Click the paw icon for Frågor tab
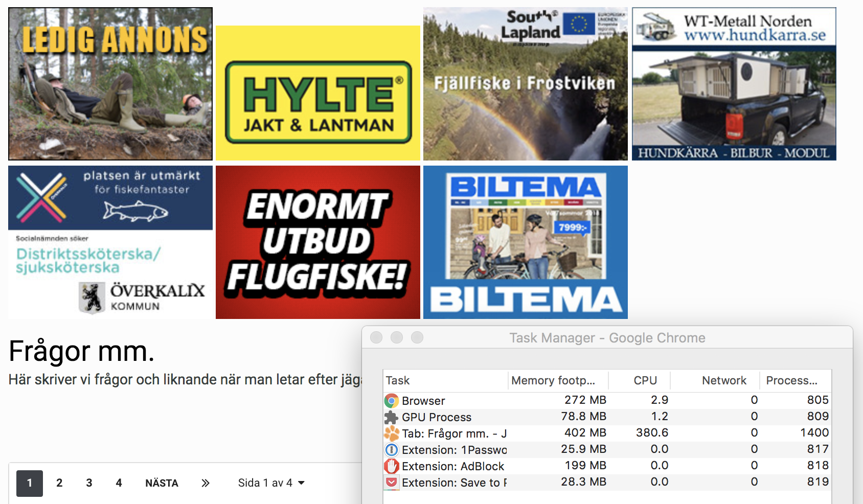The height and width of the screenshot is (504, 863). coord(392,433)
